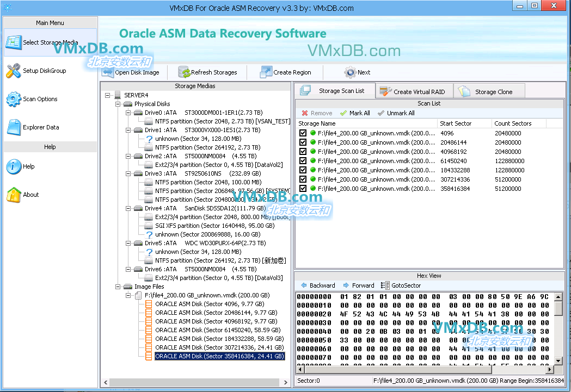Collapse the Physical Disks node
This screenshot has height=392, width=571.
pos(118,104)
